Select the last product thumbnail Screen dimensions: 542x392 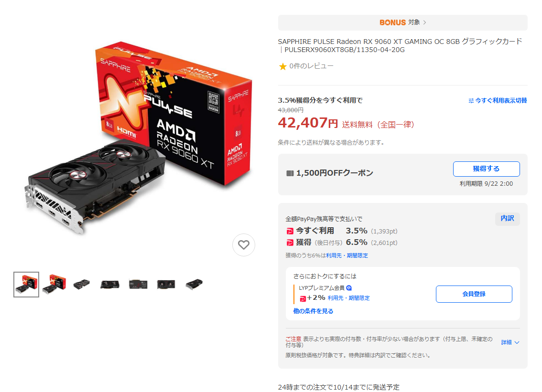[194, 285]
